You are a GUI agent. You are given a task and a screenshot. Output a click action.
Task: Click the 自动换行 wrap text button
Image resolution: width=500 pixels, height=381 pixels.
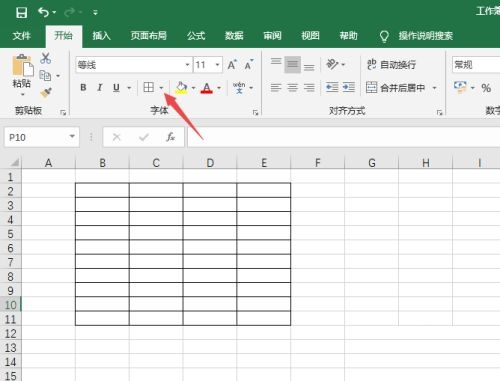[391, 65]
